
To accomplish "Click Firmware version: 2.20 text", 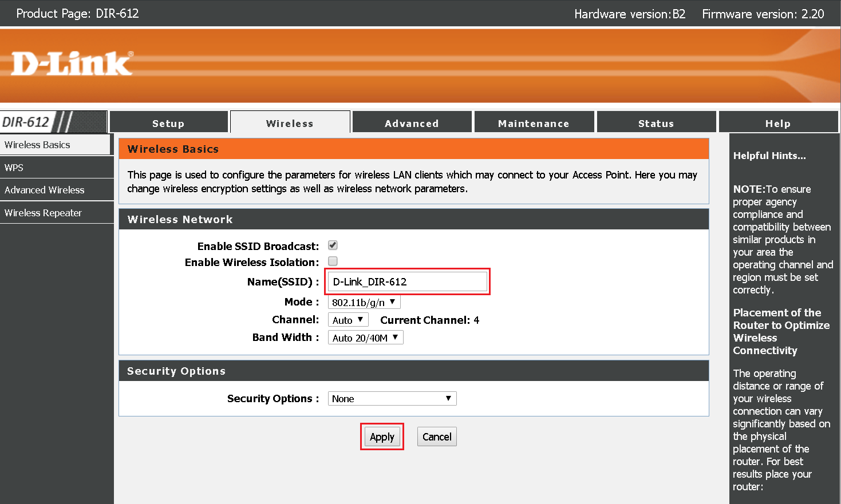I will pyautogui.click(x=763, y=14).
